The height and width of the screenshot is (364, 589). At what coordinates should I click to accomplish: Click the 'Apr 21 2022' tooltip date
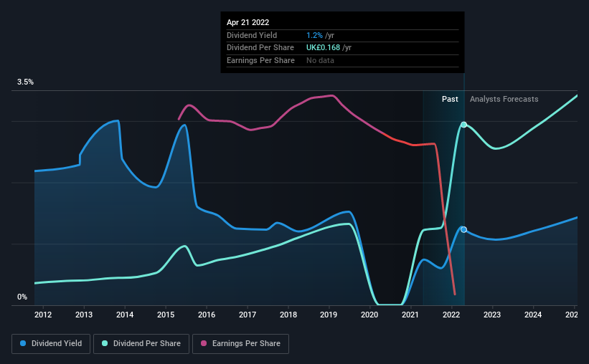pos(248,22)
